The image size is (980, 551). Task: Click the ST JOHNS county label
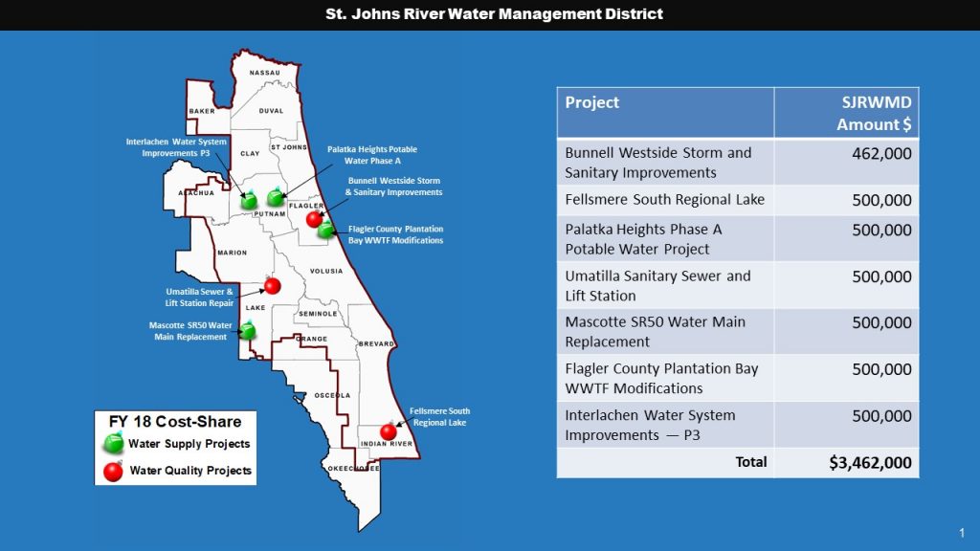click(289, 147)
